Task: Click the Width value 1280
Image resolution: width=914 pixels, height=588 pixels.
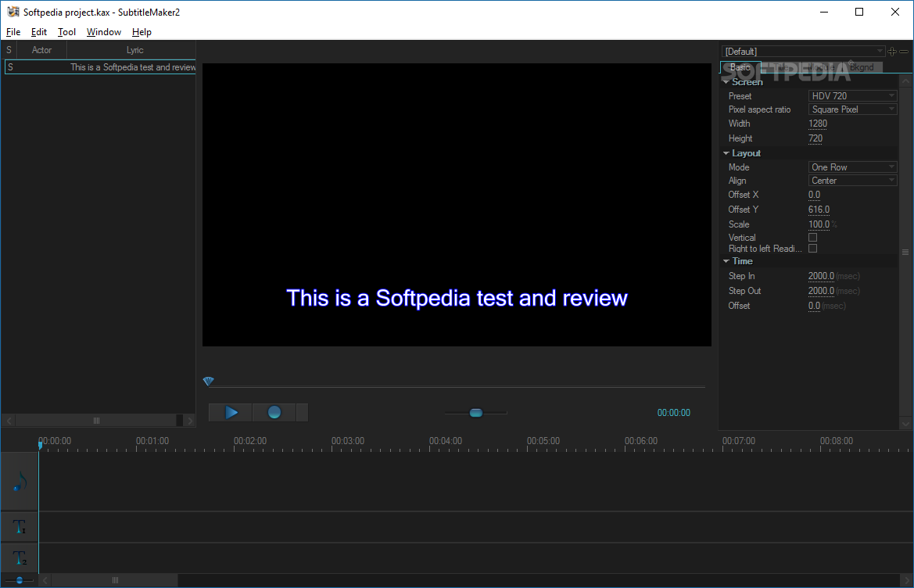Action: 818,124
